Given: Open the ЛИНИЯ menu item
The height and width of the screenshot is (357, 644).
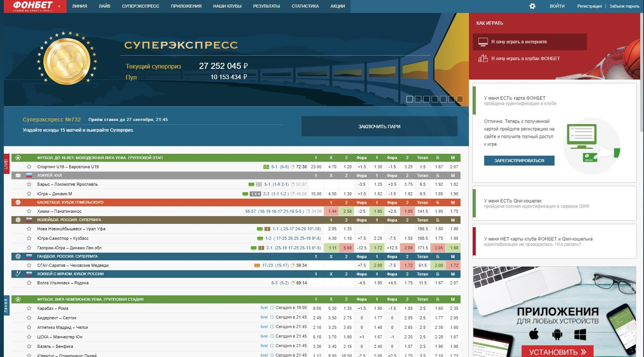Looking at the screenshot, I should coord(80,6).
